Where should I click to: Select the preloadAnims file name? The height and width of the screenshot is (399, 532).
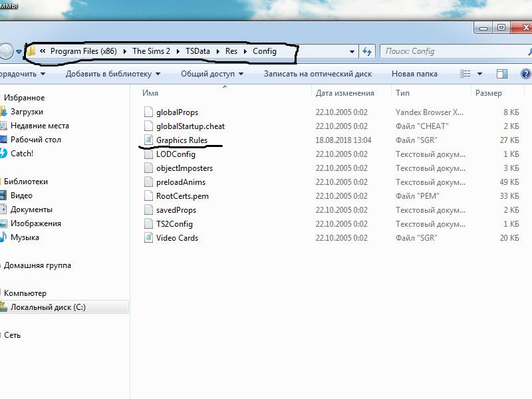[x=181, y=182]
